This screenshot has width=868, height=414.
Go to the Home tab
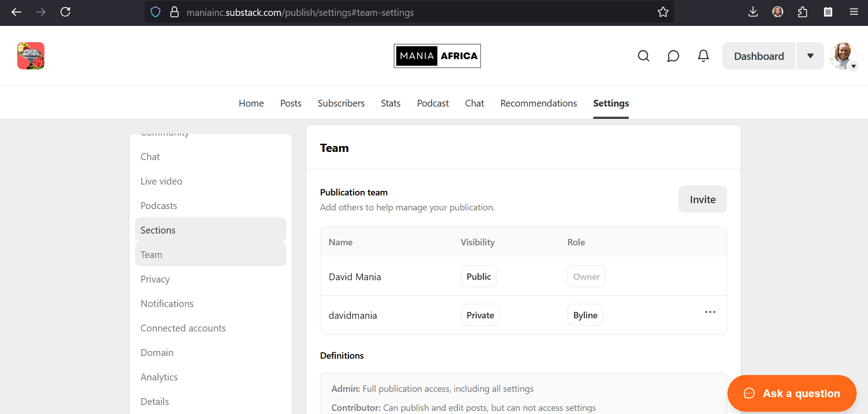coord(251,103)
